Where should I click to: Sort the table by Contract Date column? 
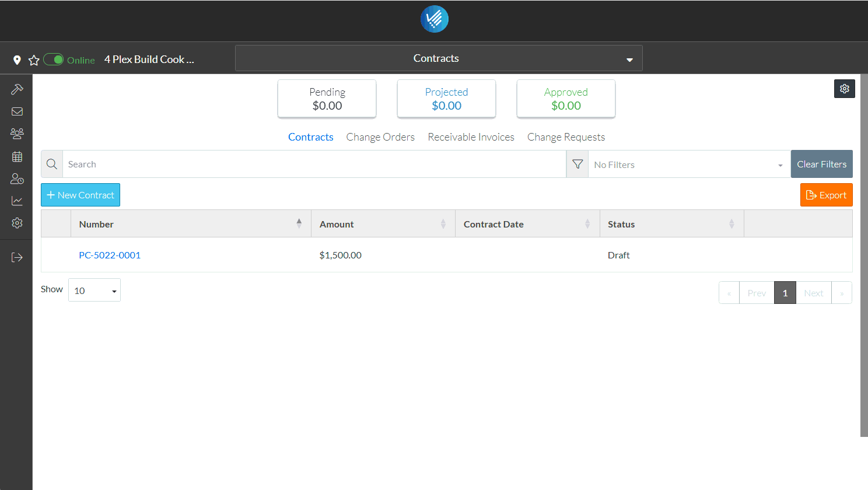[x=527, y=224]
